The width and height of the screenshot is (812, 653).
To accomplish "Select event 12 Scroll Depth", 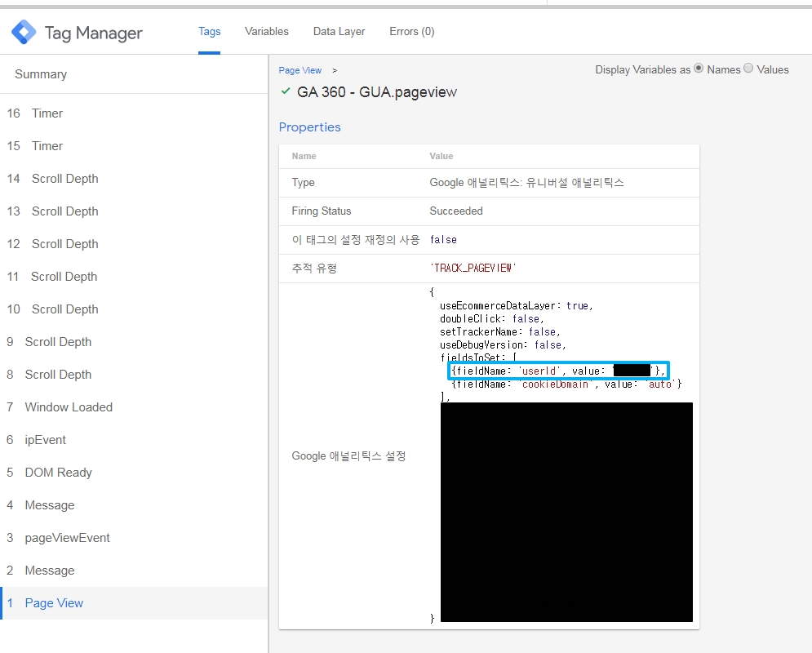I will (x=134, y=244).
